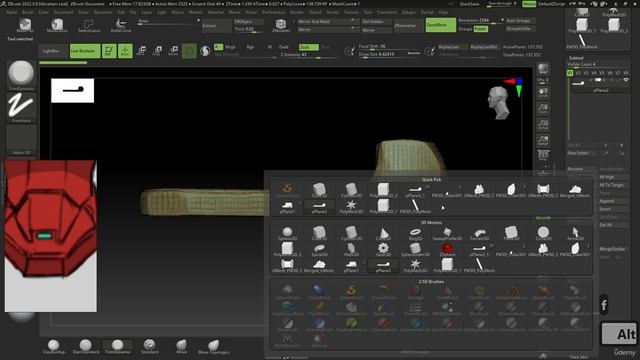Select Sphereinder3D in 3D Meshes
The width and height of the screenshot is (640, 360).
[x=415, y=249]
